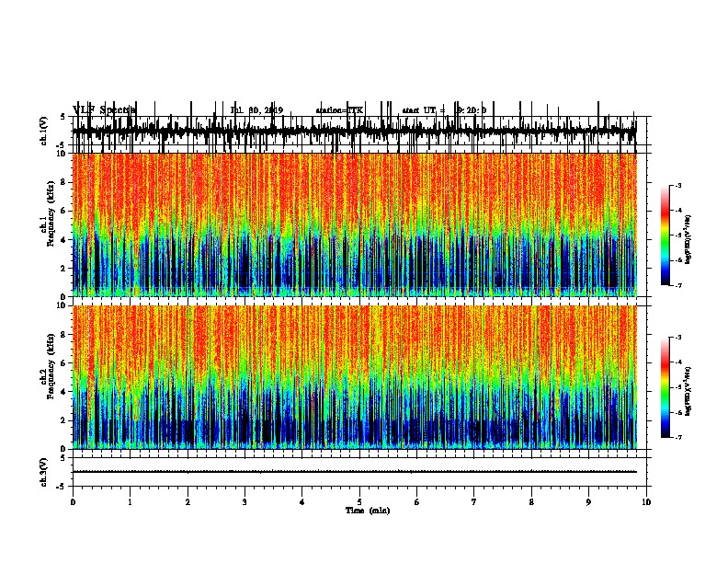Click the 'Time (min)' x-axis label
The height and width of the screenshot is (563, 728).
368,510
